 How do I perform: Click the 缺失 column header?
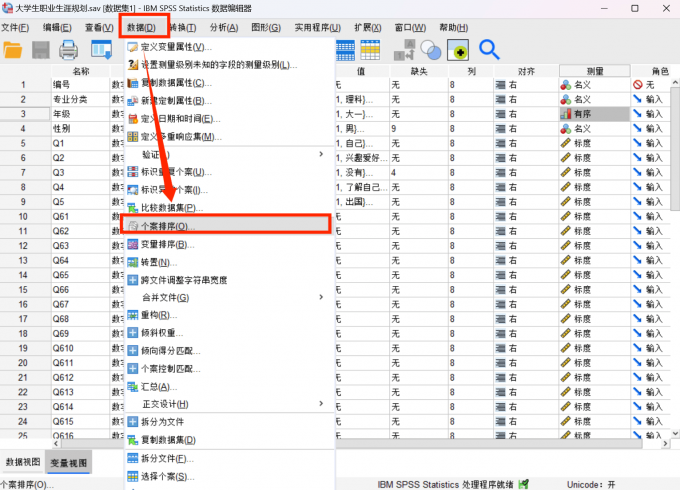419,71
